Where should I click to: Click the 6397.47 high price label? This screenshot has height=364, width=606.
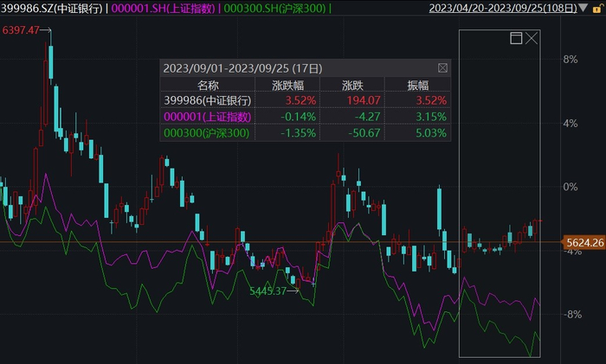[x=21, y=29]
